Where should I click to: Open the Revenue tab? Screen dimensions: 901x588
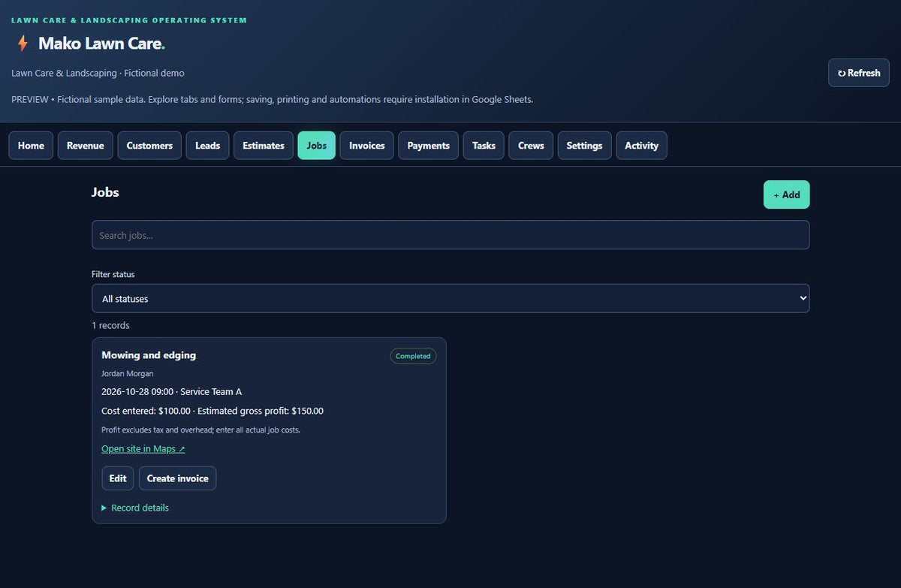click(x=86, y=146)
